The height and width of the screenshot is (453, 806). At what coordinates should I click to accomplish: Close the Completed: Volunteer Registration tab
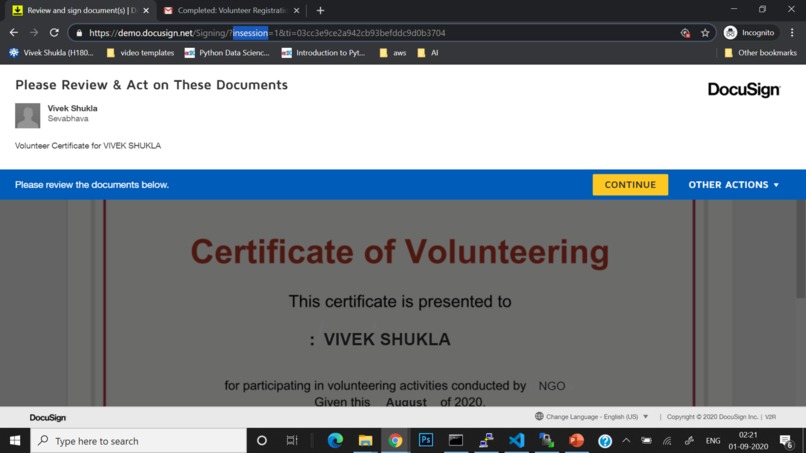pyautogui.click(x=297, y=10)
